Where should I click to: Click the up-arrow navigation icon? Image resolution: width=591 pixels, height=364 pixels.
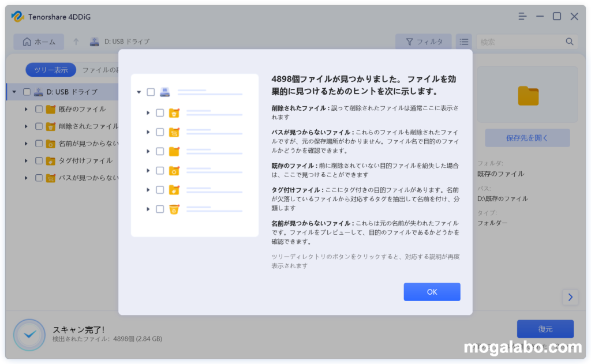76,42
